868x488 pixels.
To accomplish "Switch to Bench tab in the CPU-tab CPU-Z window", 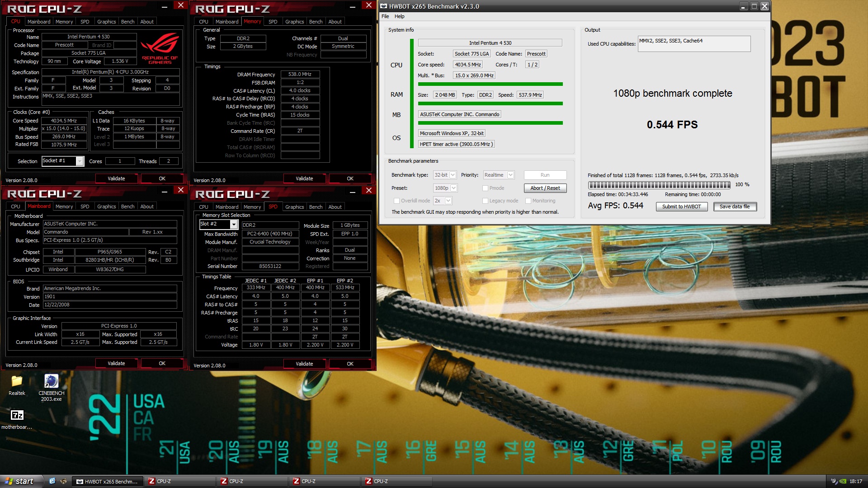I will click(x=128, y=22).
